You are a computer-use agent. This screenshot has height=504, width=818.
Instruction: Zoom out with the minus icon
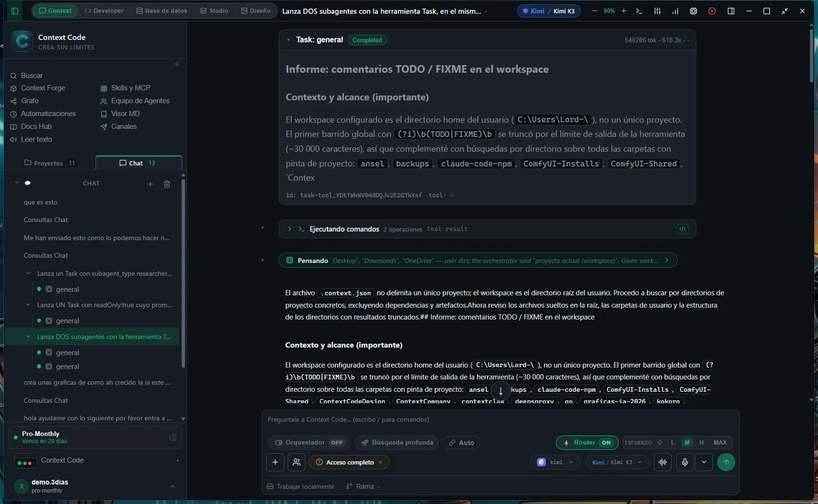(x=594, y=11)
